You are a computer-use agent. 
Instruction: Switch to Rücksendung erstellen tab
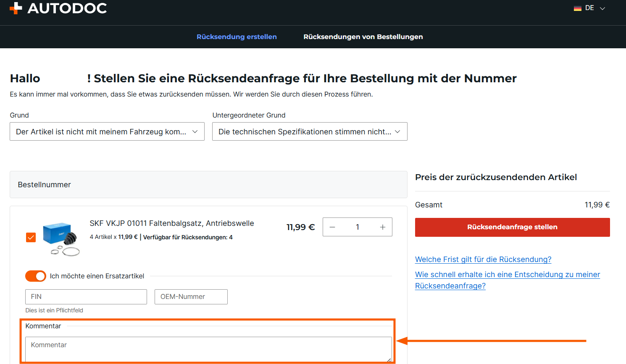[x=237, y=37]
